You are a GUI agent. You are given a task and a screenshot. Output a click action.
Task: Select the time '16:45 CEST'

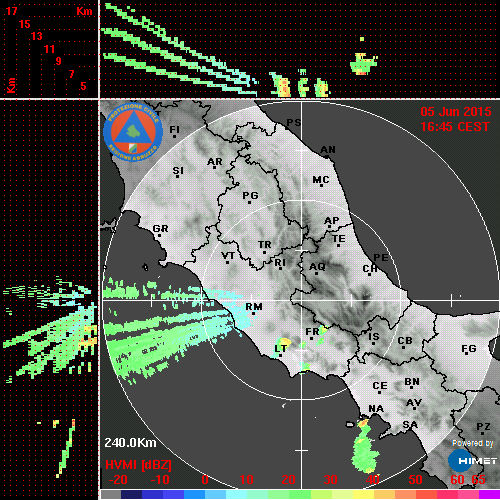455,127
